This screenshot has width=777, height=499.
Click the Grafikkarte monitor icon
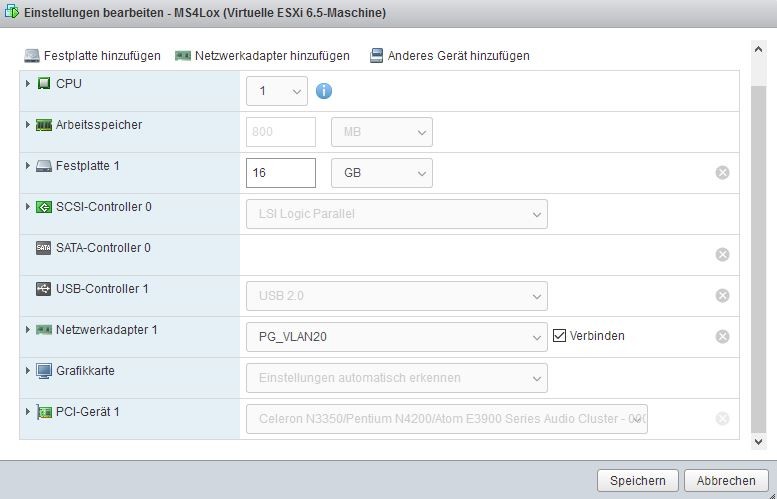(x=44, y=371)
